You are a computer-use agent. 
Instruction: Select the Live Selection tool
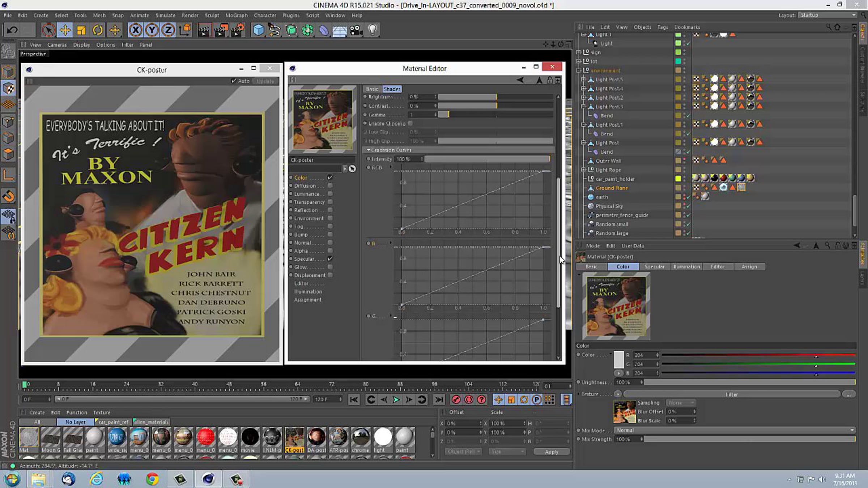pyautogui.click(x=48, y=30)
